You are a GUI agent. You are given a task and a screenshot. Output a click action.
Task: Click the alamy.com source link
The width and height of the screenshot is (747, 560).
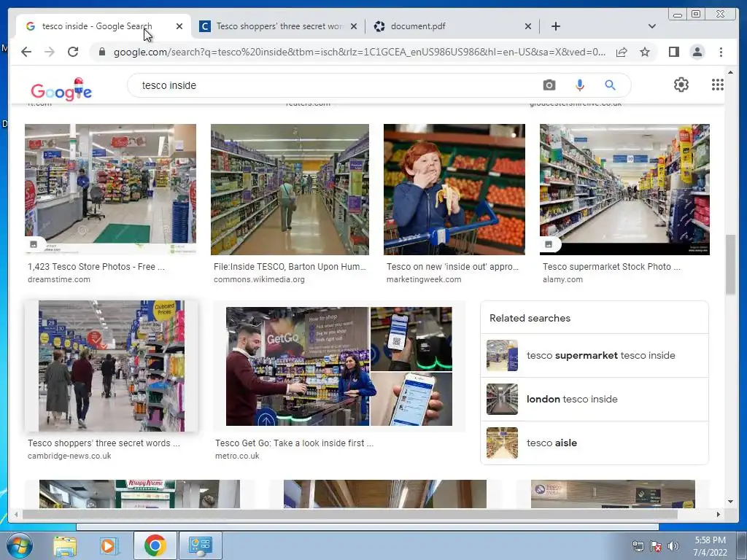562,279
